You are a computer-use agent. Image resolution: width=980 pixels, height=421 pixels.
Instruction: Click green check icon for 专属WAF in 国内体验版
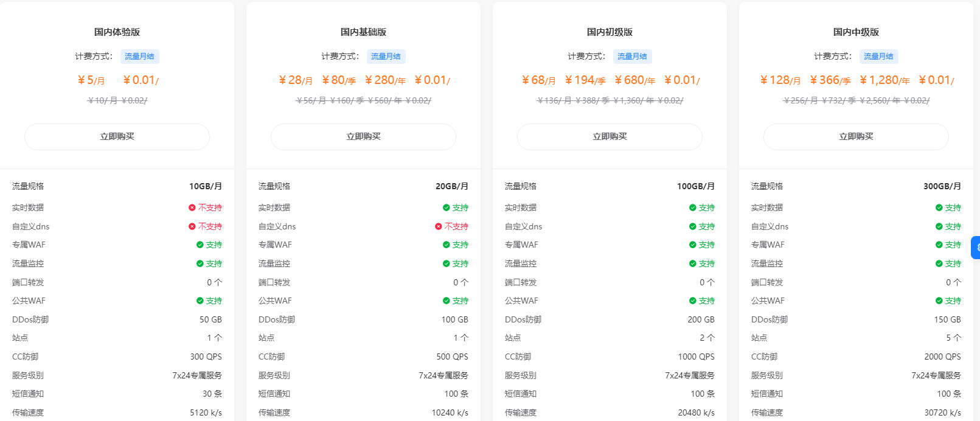(x=200, y=245)
